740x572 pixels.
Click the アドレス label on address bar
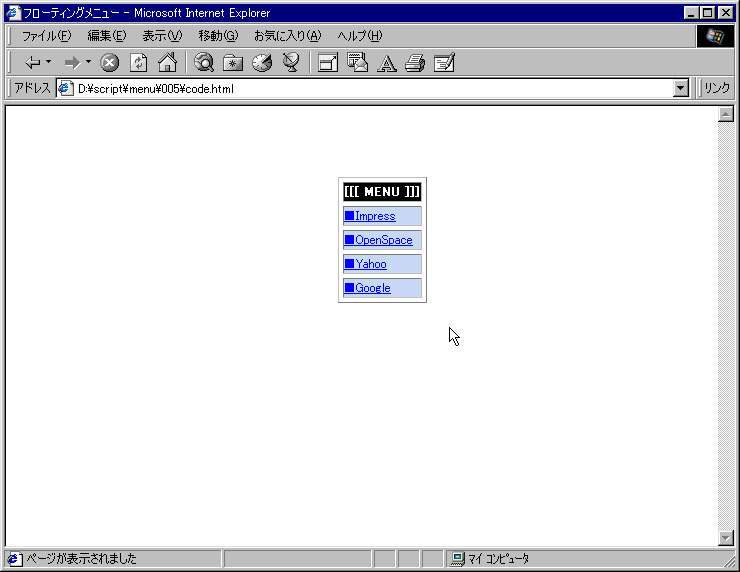(32, 88)
